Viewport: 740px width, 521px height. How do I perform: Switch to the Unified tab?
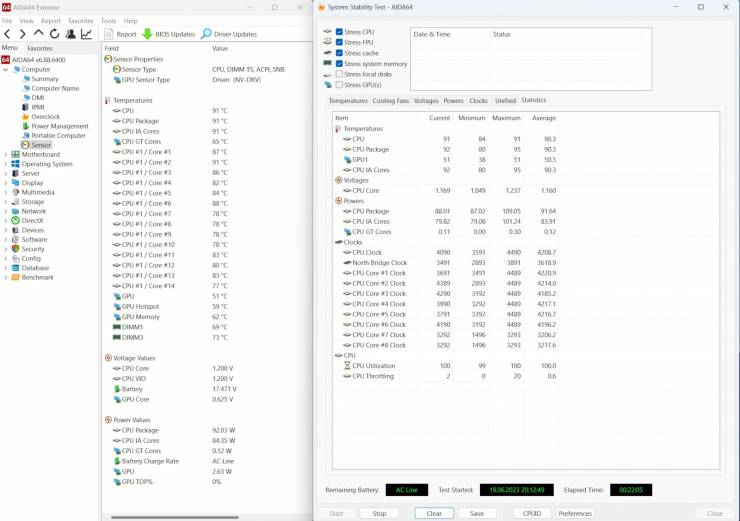pyautogui.click(x=505, y=101)
